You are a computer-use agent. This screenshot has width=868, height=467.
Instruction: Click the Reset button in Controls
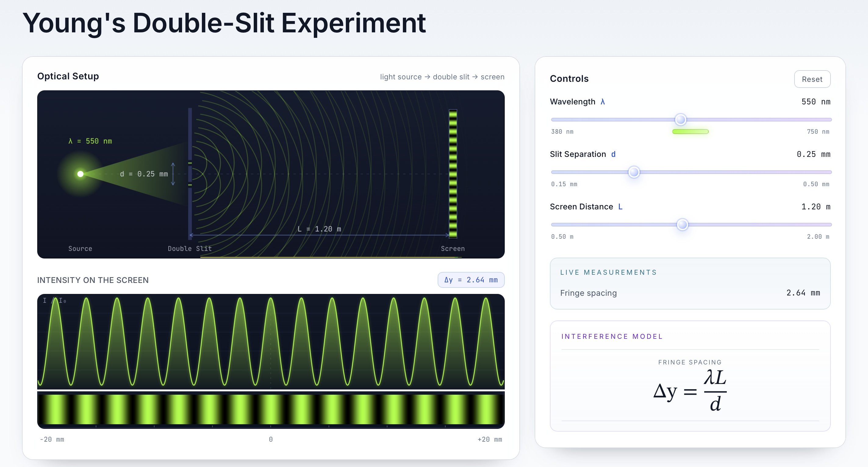pyautogui.click(x=812, y=79)
